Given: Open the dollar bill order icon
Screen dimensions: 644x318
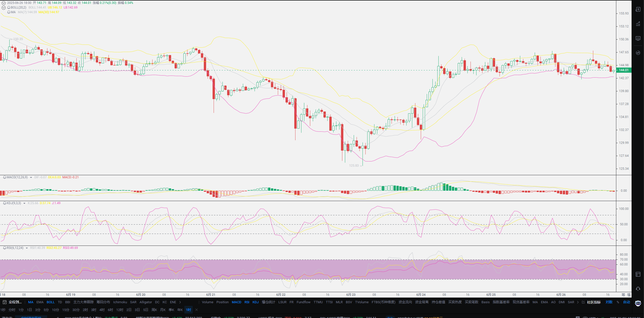Looking at the screenshot, I should [638, 10].
